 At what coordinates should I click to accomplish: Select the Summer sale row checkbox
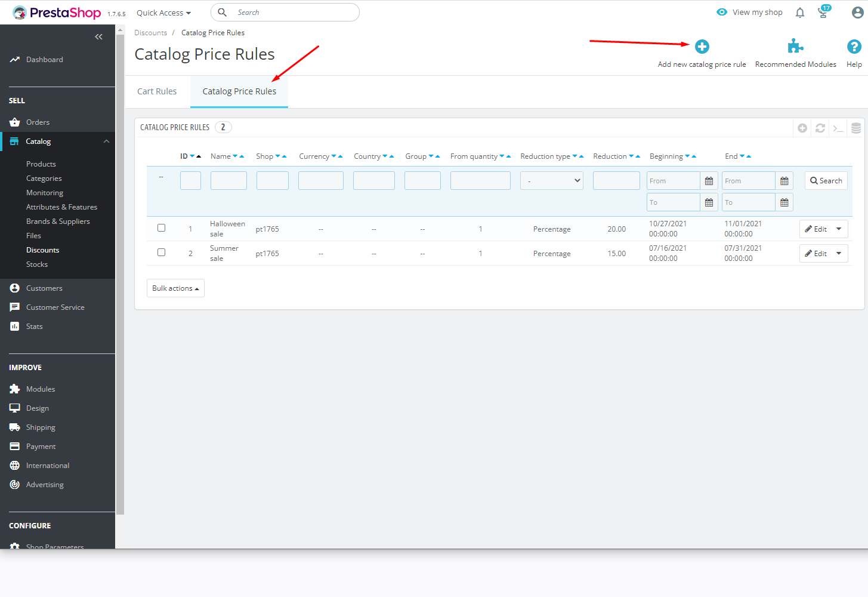(x=161, y=253)
